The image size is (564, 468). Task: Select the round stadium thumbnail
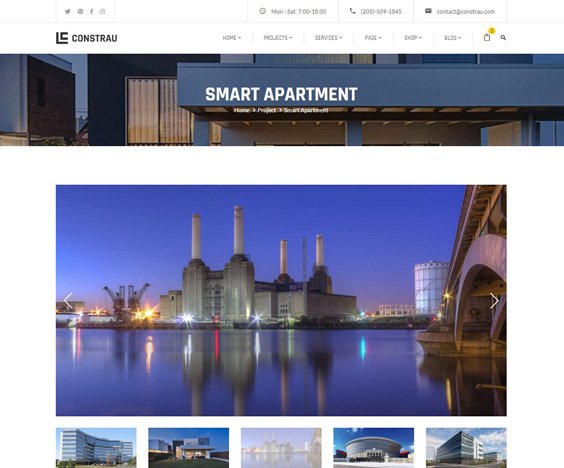coord(373,448)
